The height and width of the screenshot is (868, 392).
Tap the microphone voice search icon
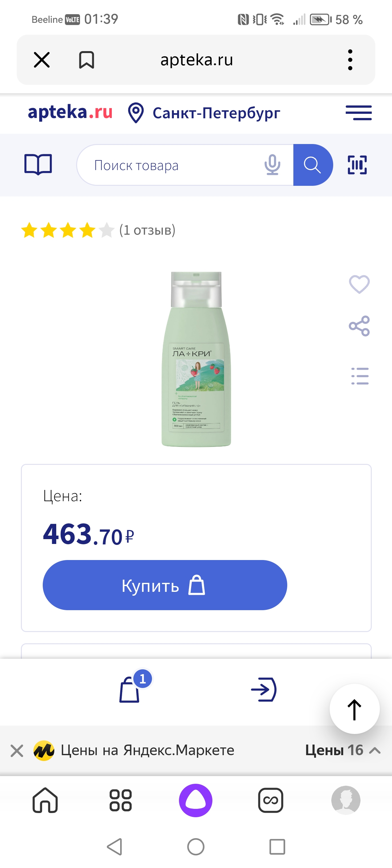tap(272, 165)
